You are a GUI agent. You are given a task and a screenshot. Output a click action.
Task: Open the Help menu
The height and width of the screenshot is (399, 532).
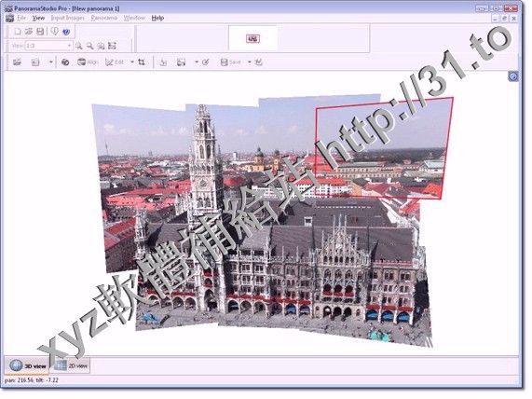click(157, 18)
